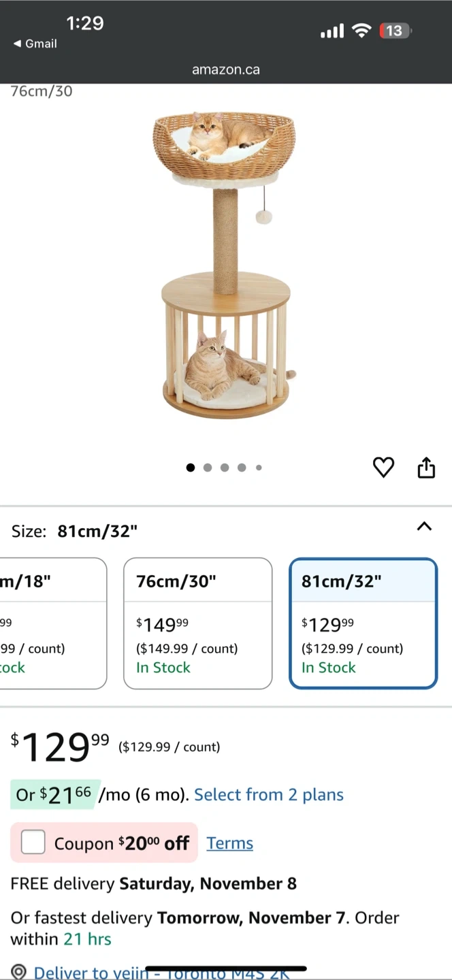Collapse the Size selector chevron
Image resolution: width=452 pixels, height=980 pixels.
tap(424, 526)
